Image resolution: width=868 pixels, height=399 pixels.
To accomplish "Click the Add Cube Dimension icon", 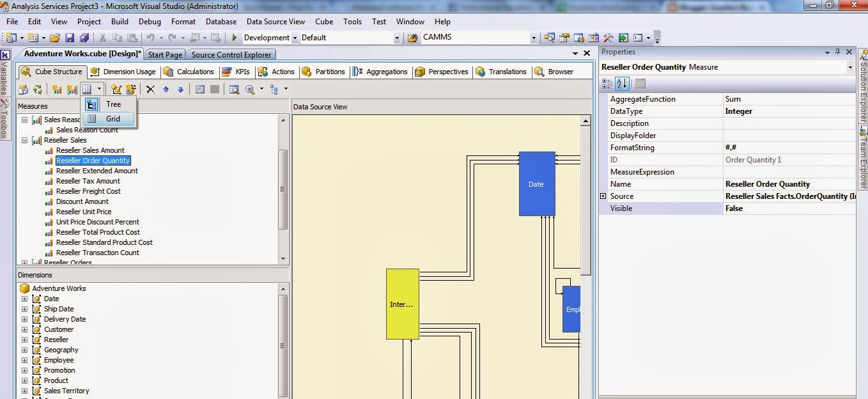I will click(116, 90).
